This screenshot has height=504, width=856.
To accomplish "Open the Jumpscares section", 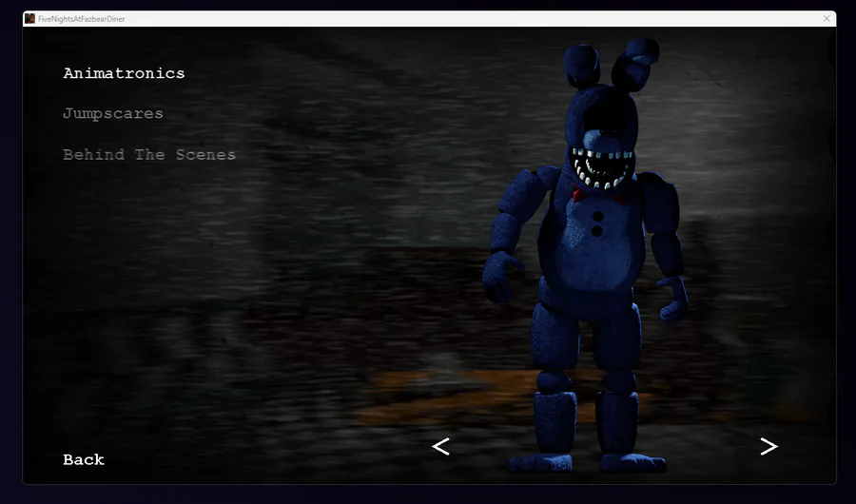I will click(113, 113).
